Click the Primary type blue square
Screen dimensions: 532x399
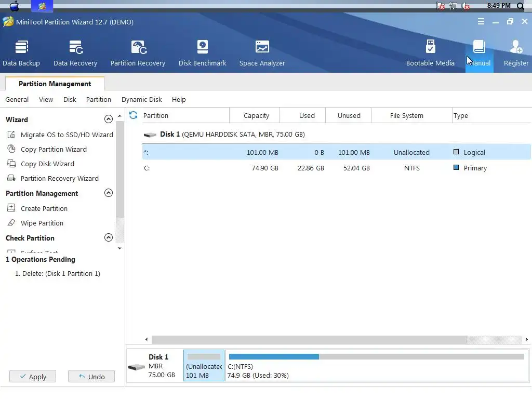click(456, 167)
